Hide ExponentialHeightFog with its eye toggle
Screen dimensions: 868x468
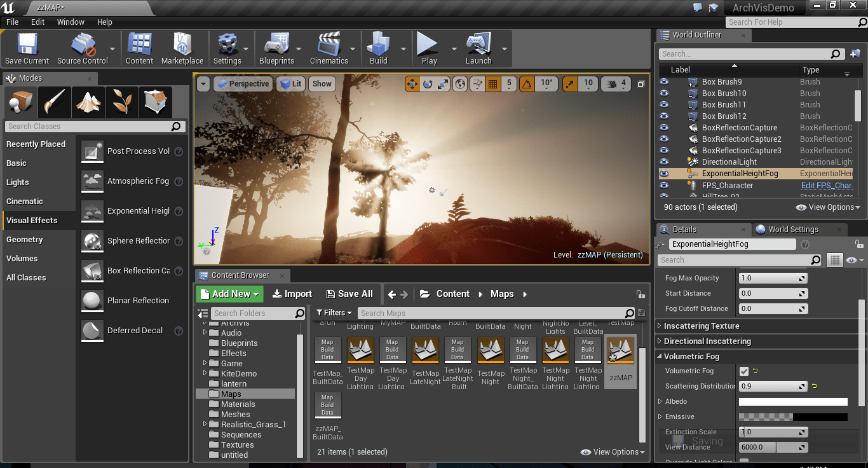(x=665, y=173)
